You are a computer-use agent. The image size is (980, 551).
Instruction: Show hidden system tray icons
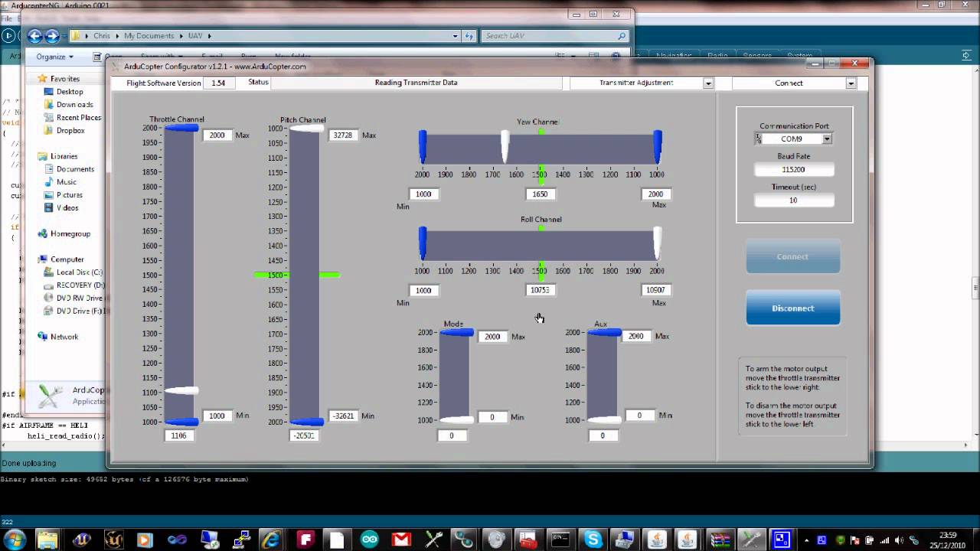[806, 540]
